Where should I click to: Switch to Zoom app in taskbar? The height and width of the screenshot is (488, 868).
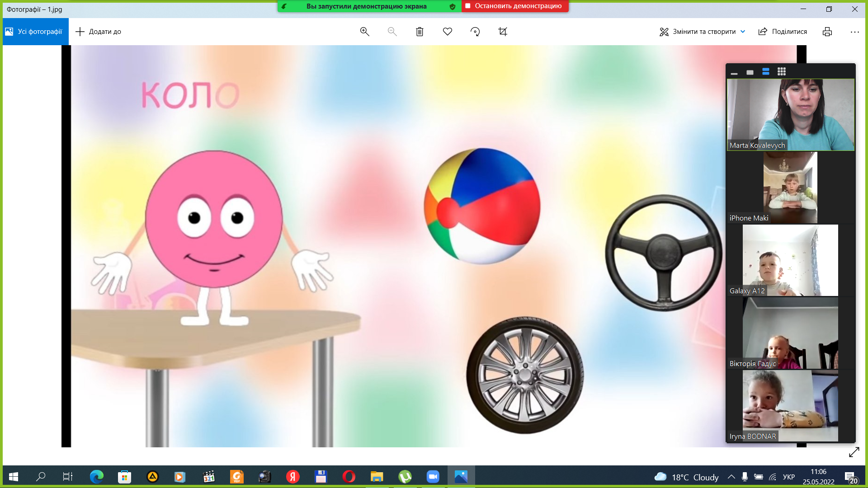(433, 477)
